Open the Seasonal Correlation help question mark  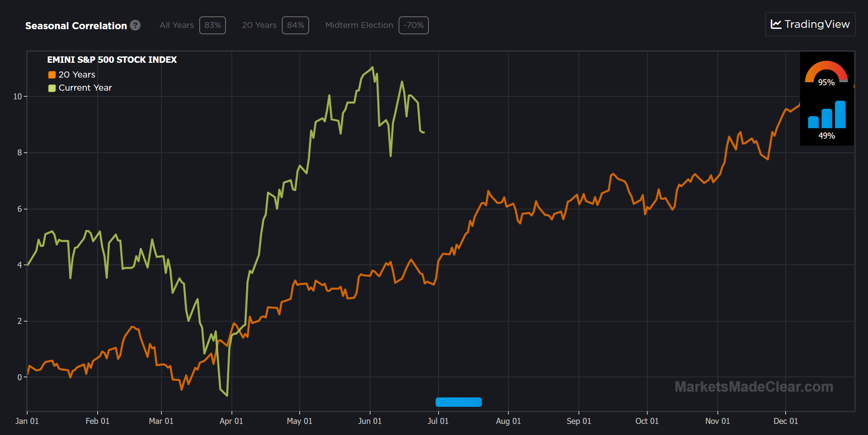click(x=135, y=25)
